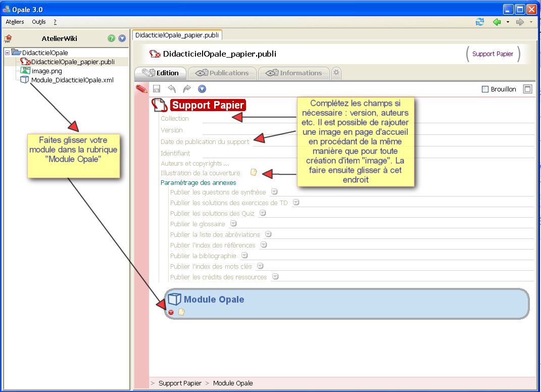Viewport: 541px width, 392px height.
Task: Click the Module Opale heading
Action: click(214, 300)
